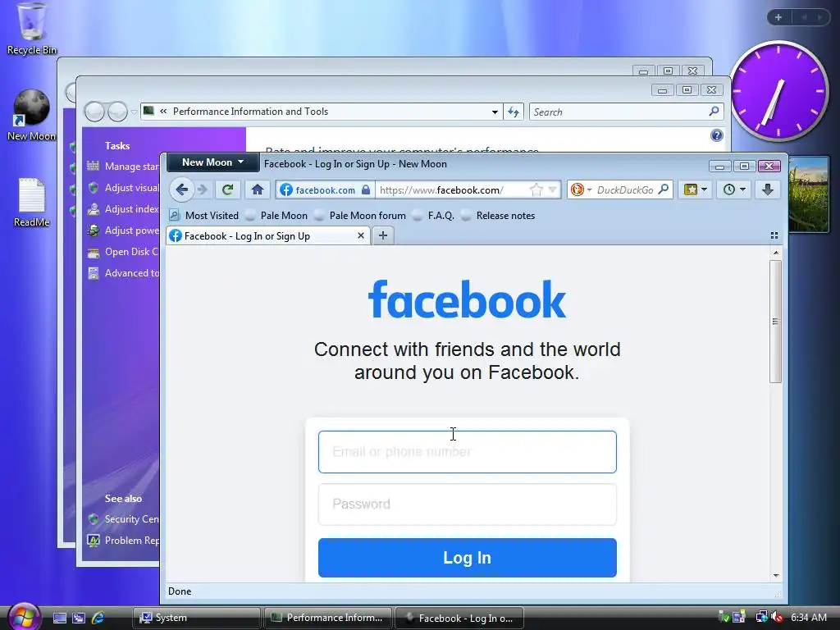Launch Internet Explorer from quick launch
Viewport: 840px width, 630px height.
(x=98, y=618)
